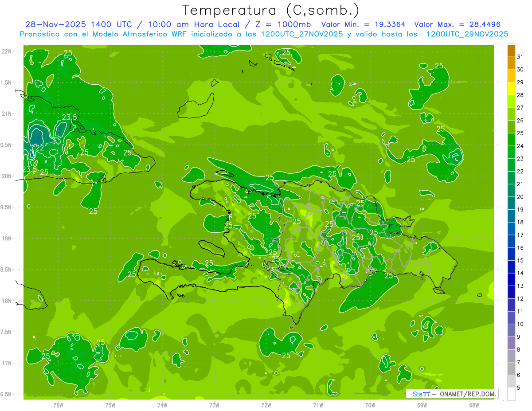532x411 pixels.
Task: Select the orange swatch between 30 and 31
Action: [511, 63]
